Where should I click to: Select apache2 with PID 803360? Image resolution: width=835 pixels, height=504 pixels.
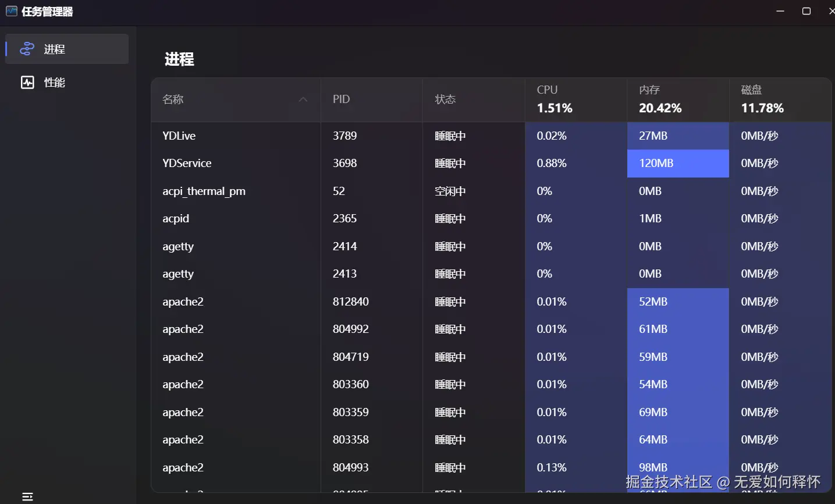click(x=492, y=385)
